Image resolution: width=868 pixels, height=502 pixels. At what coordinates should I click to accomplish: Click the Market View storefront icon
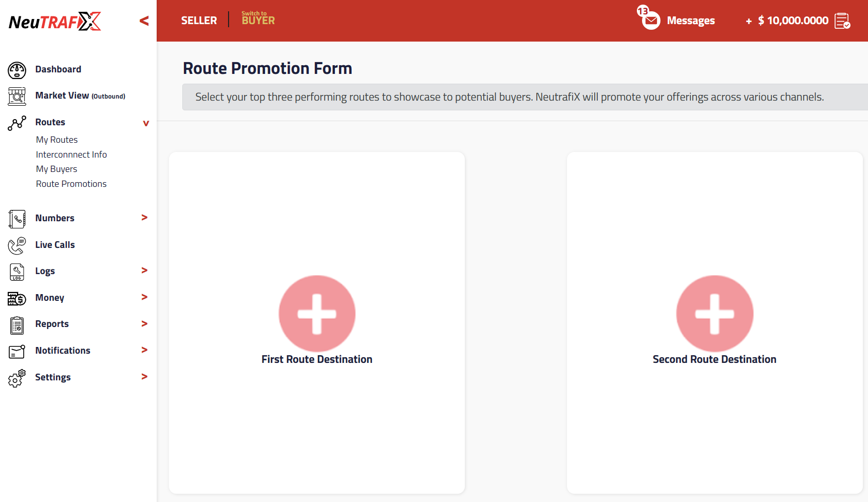pyautogui.click(x=17, y=96)
